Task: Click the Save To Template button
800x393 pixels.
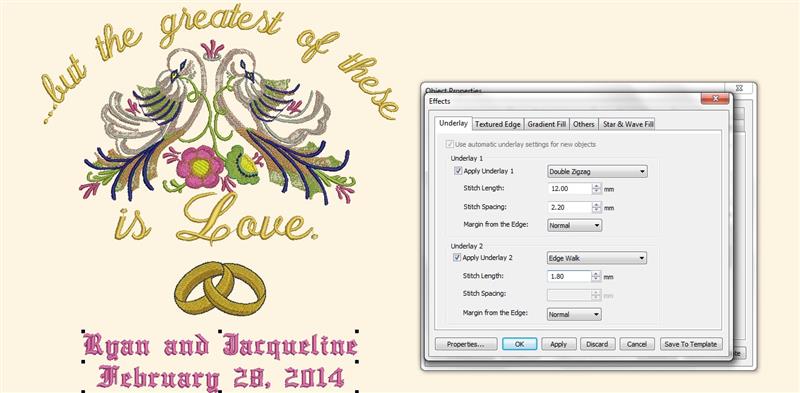Action: [x=691, y=344]
